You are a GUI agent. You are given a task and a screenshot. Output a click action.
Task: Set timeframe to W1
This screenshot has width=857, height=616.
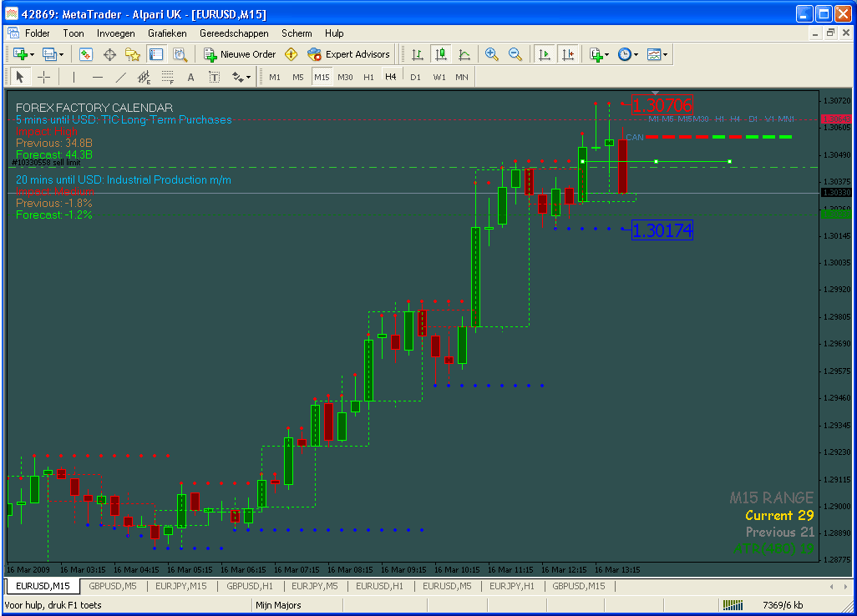439,77
